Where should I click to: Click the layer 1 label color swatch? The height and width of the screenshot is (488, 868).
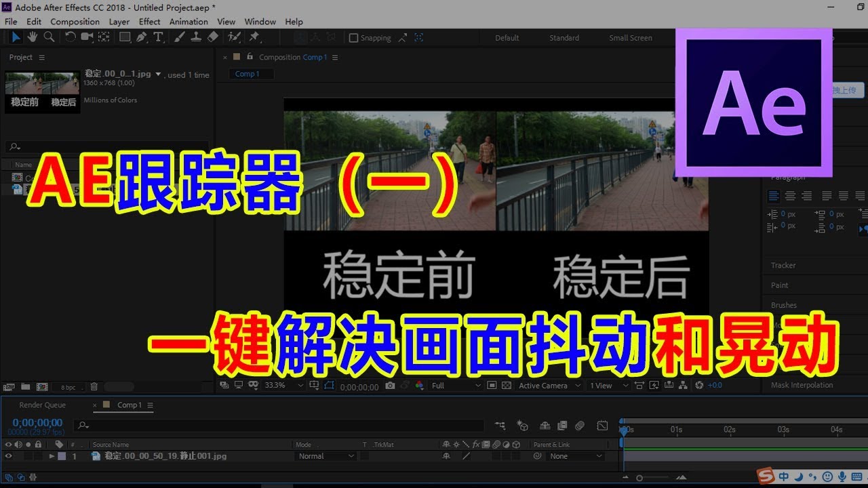coord(62,456)
